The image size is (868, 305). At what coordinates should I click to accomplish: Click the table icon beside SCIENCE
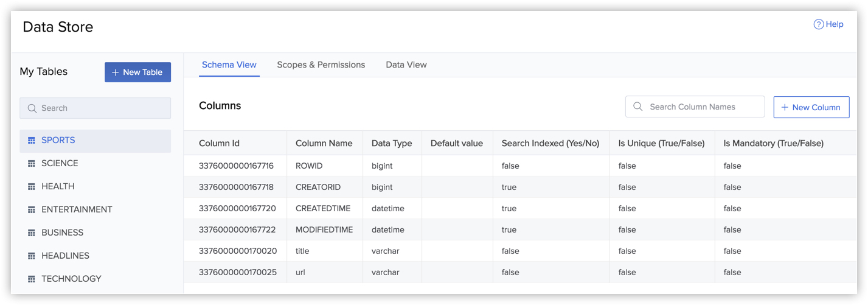[x=32, y=164]
